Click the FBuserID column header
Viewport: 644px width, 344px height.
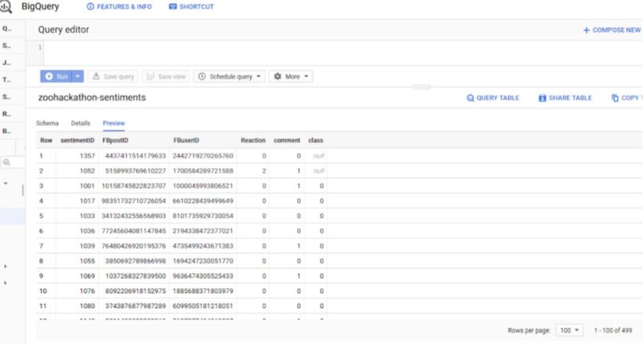186,140
